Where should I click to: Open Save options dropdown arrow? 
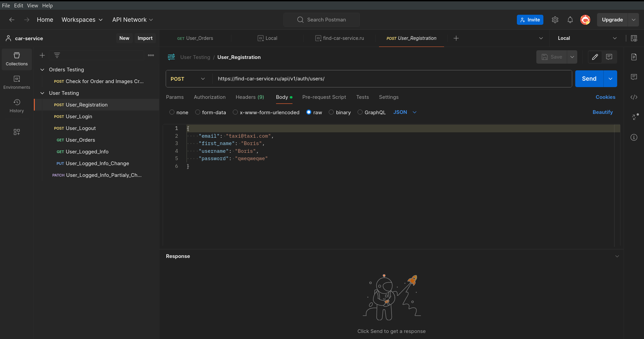[572, 57]
